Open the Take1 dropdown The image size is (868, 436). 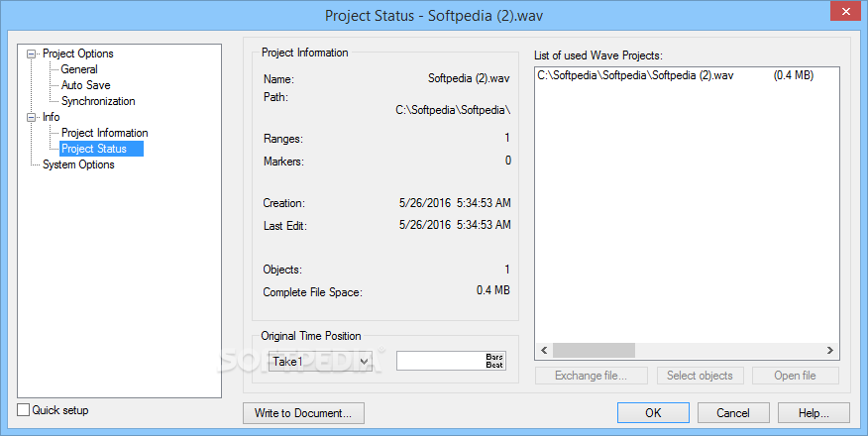click(320, 362)
